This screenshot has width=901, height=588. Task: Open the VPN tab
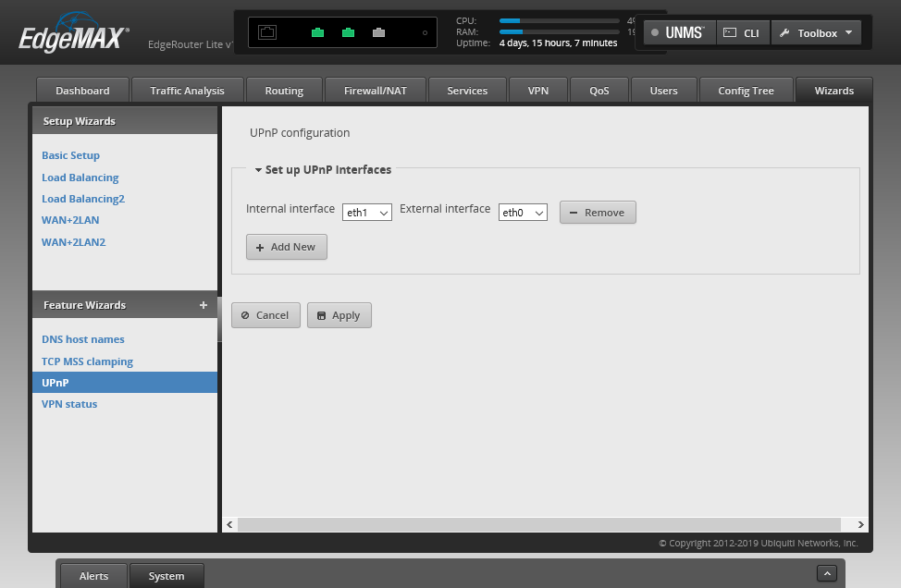537,91
